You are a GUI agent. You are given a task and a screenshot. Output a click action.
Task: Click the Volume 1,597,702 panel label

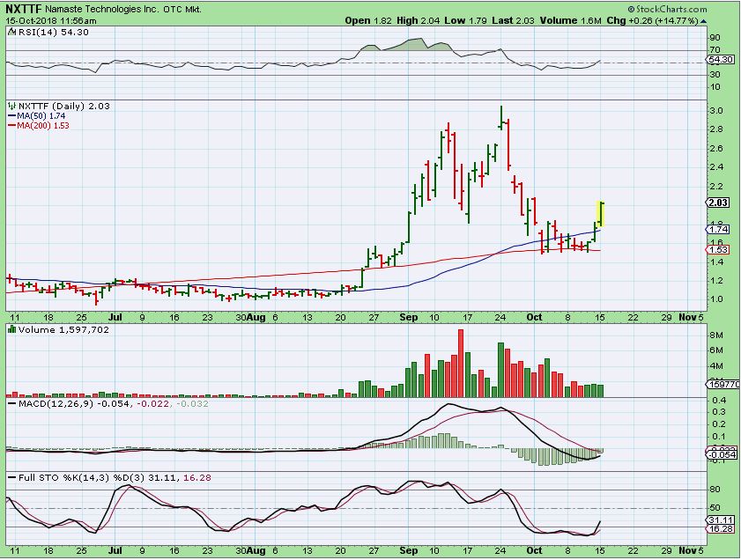pyautogui.click(x=63, y=329)
